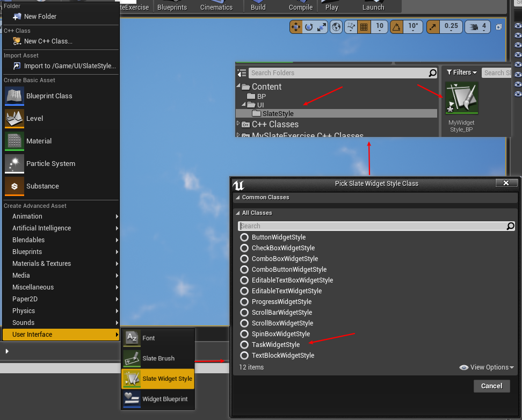Toggle scale snapping icon
Image resolution: width=522 pixels, height=420 pixels.
[x=433, y=27]
